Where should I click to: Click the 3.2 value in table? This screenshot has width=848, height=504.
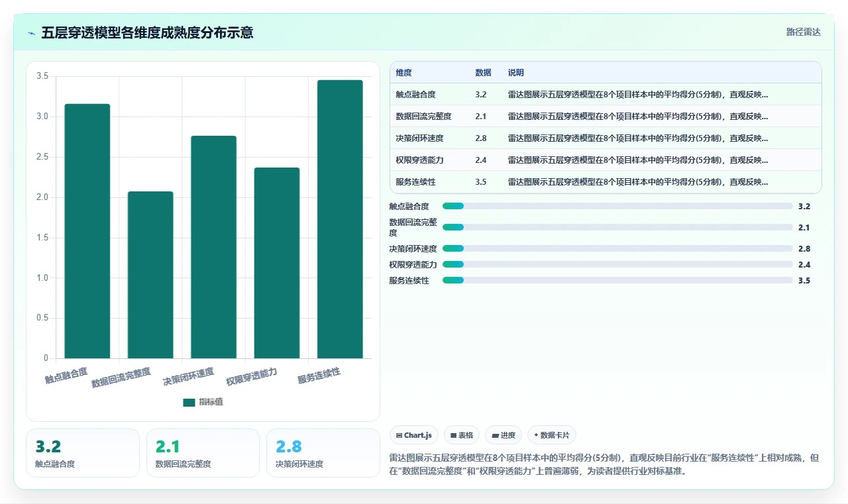481,95
